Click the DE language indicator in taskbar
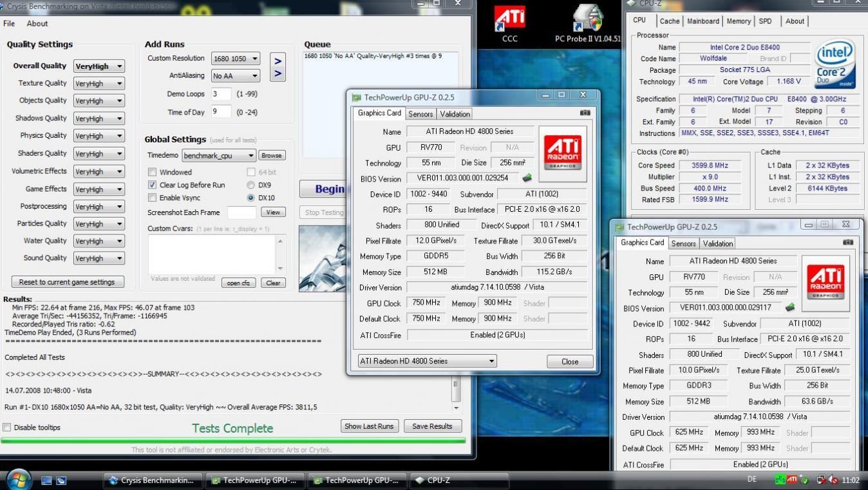This screenshot has width=868, height=490. 752,480
